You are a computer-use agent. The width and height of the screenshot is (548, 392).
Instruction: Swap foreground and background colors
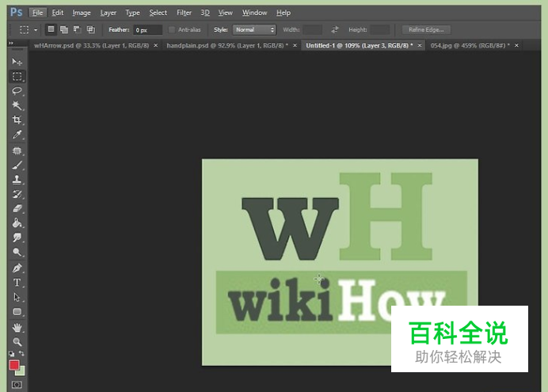pos(21,353)
